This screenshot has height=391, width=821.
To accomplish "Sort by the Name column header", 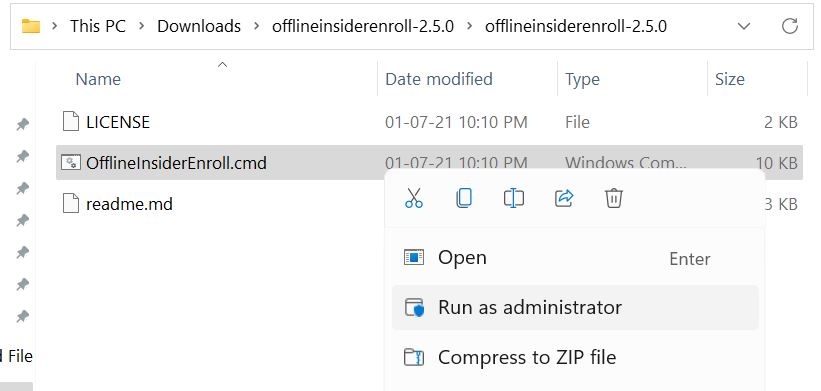I will (98, 79).
